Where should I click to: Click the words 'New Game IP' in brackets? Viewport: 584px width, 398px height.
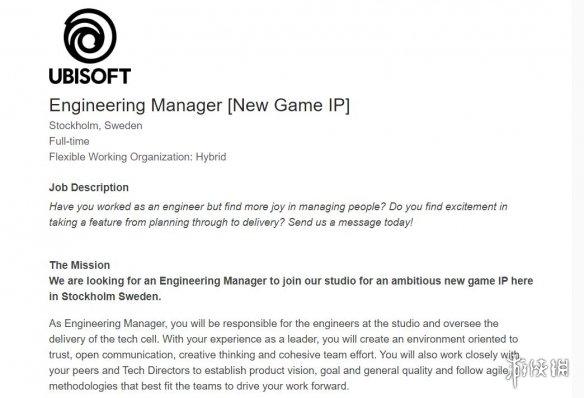[x=289, y=105]
